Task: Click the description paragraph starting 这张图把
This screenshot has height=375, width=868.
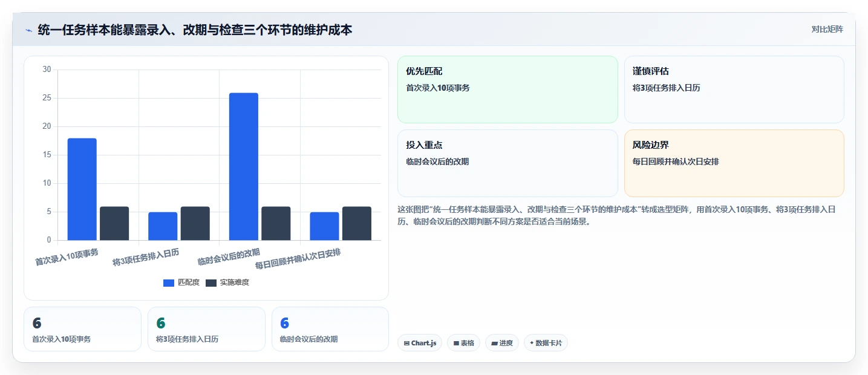Action: [x=617, y=215]
